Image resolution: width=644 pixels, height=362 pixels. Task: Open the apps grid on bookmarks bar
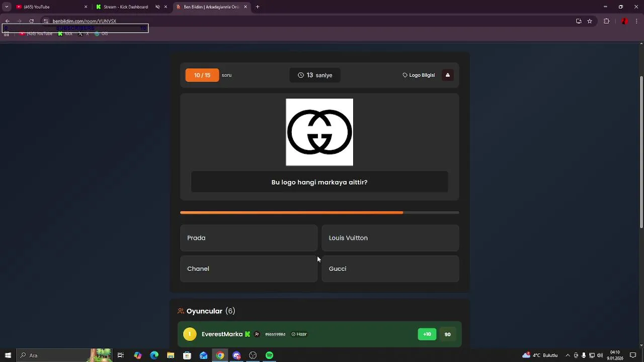click(x=7, y=34)
